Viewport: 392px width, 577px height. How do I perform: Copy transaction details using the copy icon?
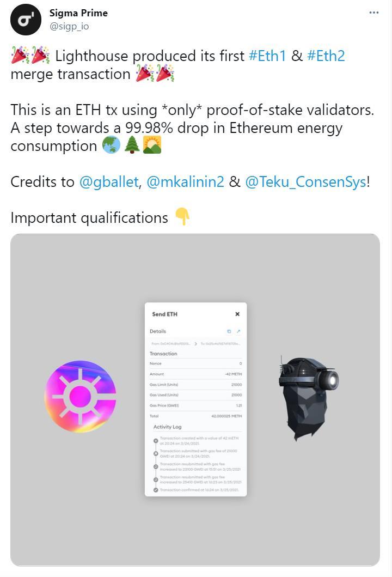(229, 331)
